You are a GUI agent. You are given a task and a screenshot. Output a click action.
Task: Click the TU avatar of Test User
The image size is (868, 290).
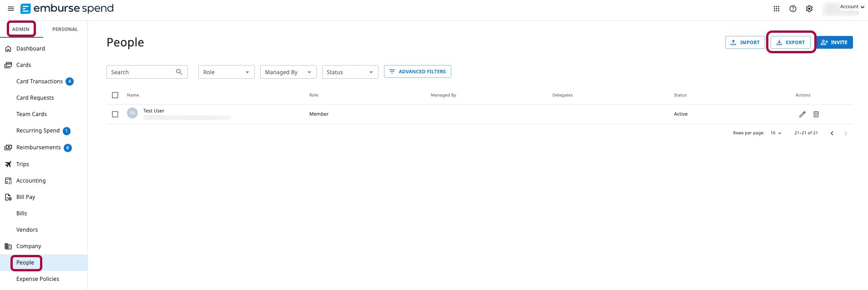coord(132,113)
